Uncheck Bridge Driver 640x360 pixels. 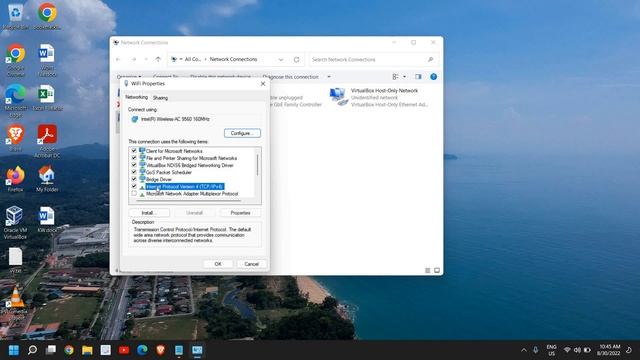(134, 179)
